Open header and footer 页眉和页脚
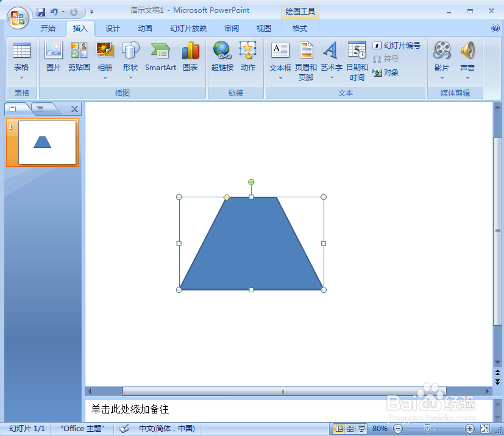This screenshot has height=436, width=504. pos(306,61)
